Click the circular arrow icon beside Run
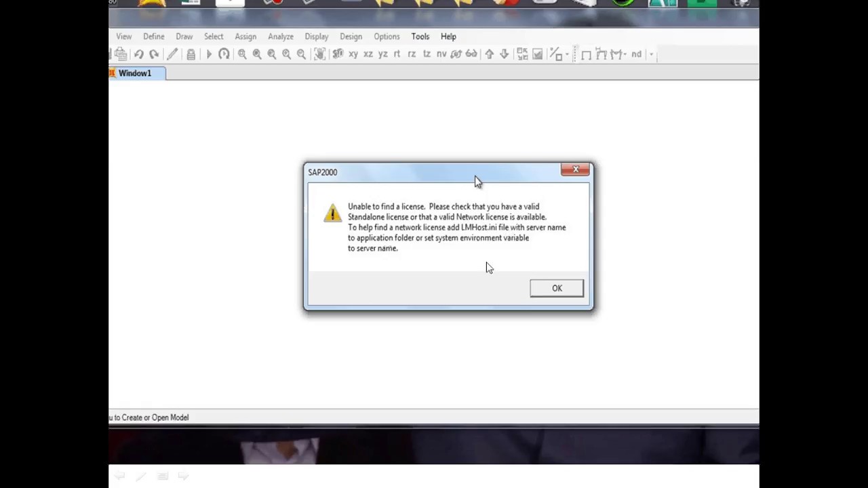 click(x=224, y=54)
